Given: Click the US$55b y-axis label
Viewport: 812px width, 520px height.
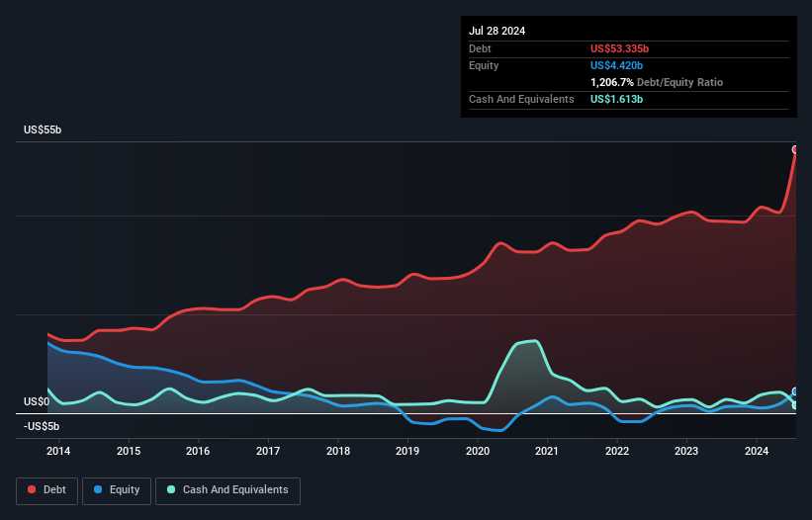Looking at the screenshot, I should [43, 130].
